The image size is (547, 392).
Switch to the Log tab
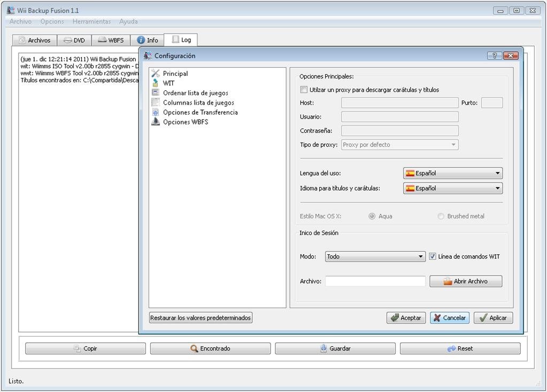click(181, 40)
